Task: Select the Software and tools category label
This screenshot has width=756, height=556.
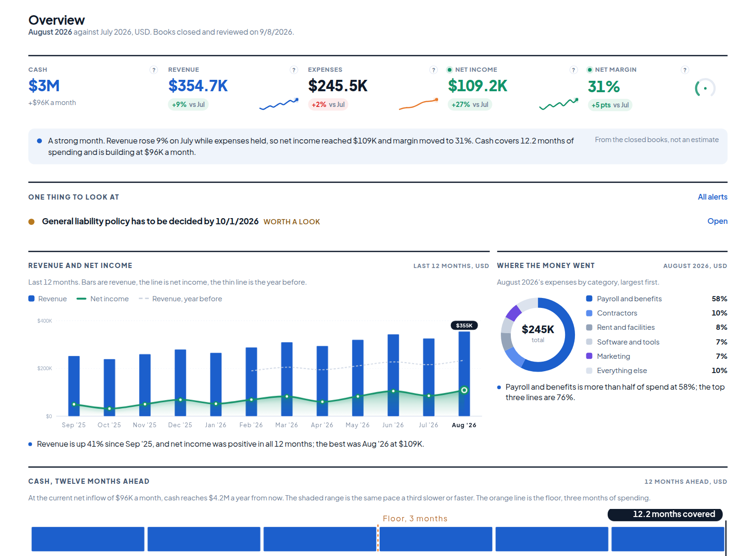Action: [628, 342]
